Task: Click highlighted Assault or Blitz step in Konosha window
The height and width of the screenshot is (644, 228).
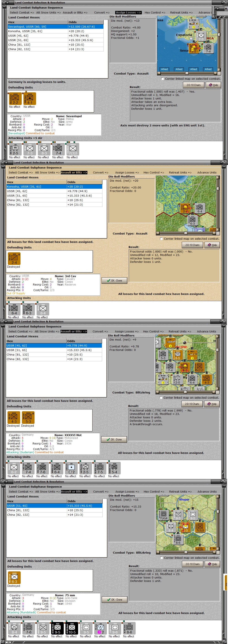Action: click(74, 172)
